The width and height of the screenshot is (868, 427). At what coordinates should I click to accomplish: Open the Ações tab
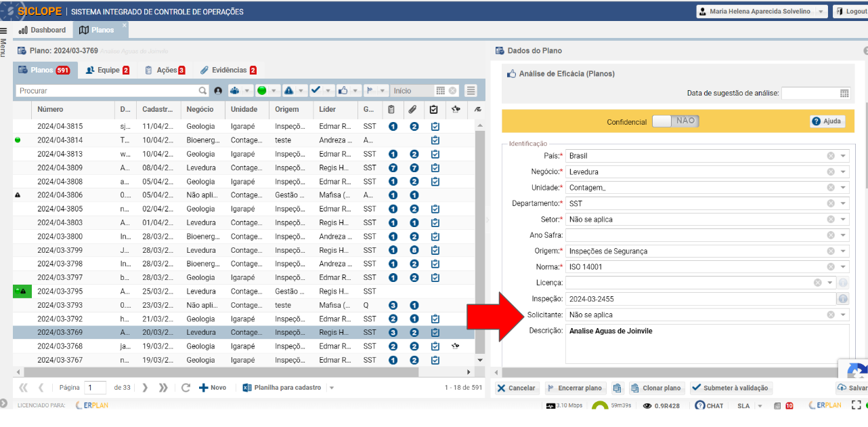[165, 70]
